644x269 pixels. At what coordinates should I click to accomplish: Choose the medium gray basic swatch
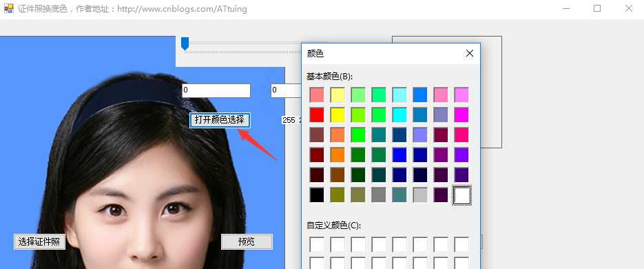(379, 195)
